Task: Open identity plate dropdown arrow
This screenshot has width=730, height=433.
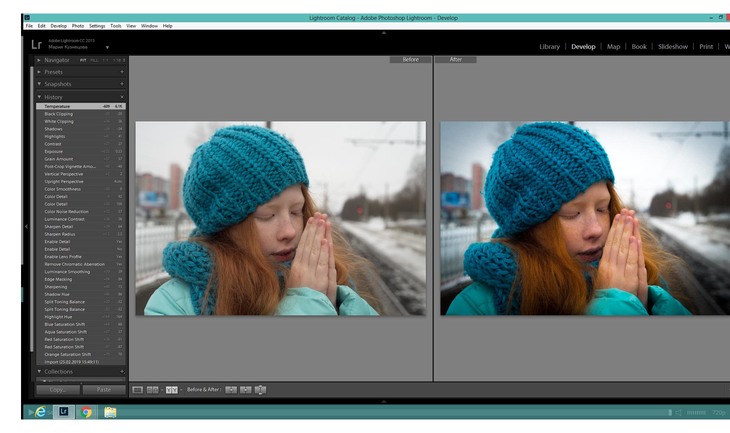Action: click(107, 47)
